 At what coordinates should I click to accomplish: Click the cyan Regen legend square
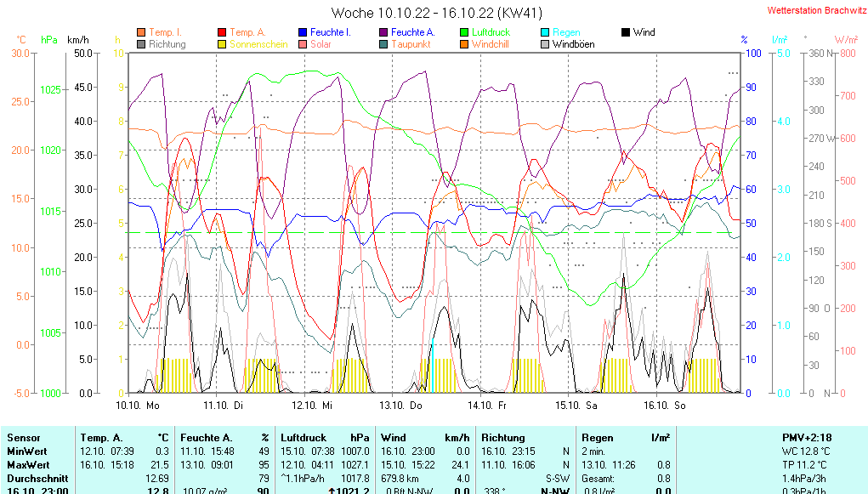545,32
